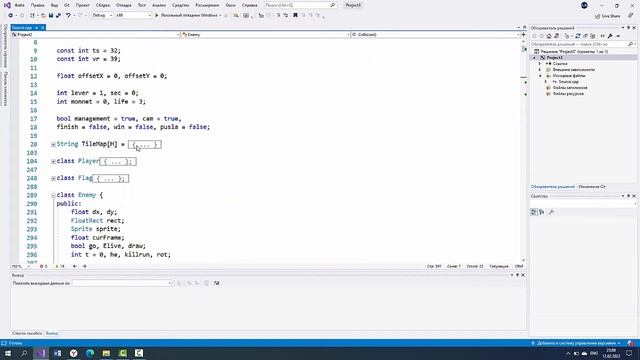Open the member navigation dropdown

click(435, 35)
